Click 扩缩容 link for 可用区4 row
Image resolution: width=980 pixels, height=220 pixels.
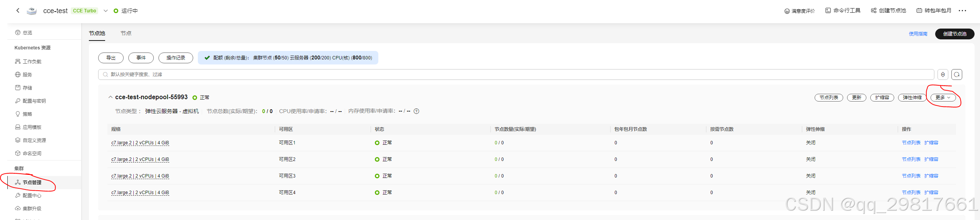931,193
